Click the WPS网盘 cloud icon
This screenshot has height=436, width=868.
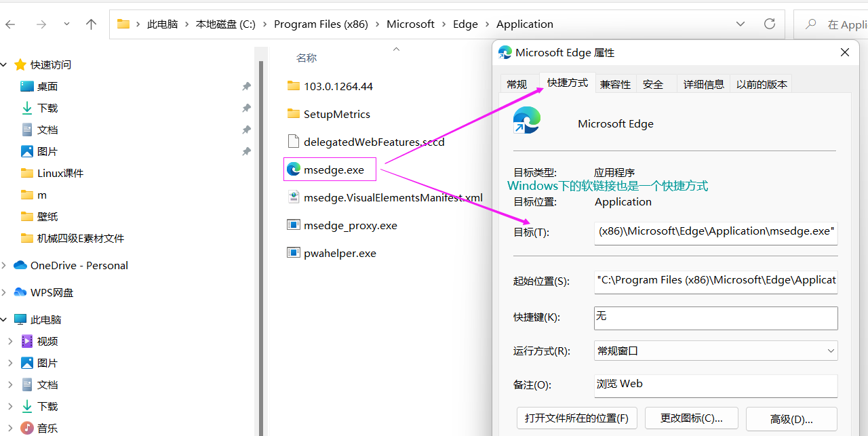20,292
